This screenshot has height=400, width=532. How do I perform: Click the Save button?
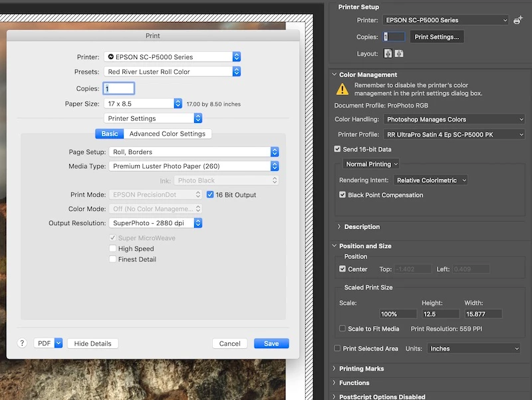(x=271, y=344)
